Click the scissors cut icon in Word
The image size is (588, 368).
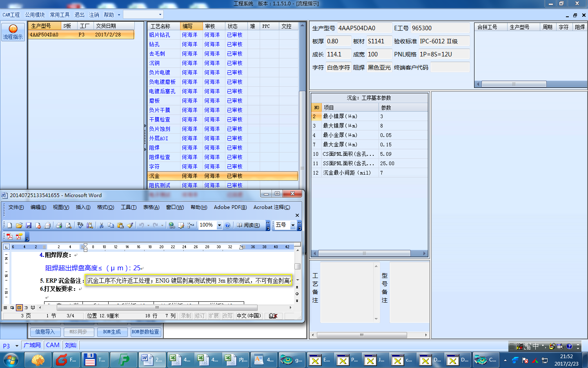[x=101, y=225]
